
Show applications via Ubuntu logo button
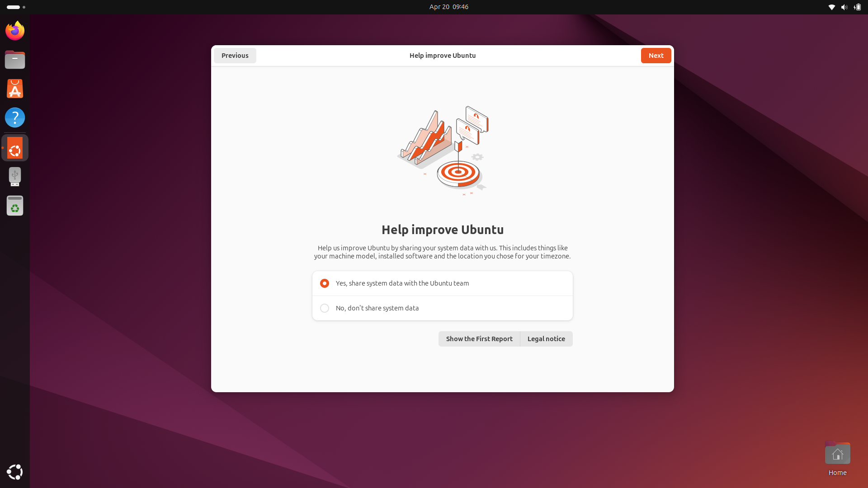(15, 472)
